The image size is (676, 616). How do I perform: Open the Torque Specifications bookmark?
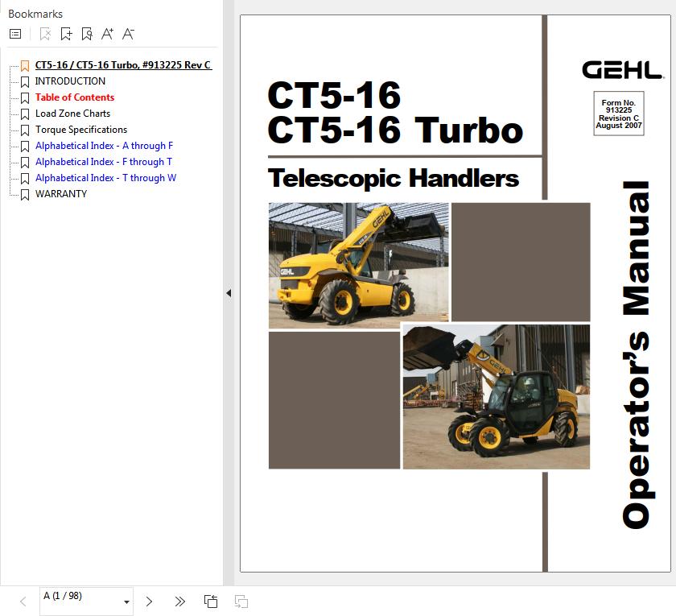[81, 130]
